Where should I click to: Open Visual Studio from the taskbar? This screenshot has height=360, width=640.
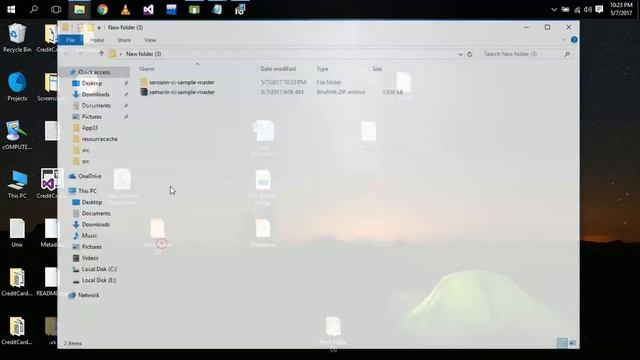click(148, 9)
